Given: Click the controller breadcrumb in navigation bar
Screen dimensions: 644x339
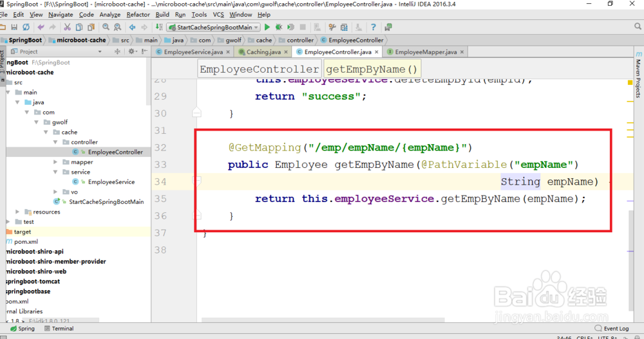Looking at the screenshot, I should point(296,41).
